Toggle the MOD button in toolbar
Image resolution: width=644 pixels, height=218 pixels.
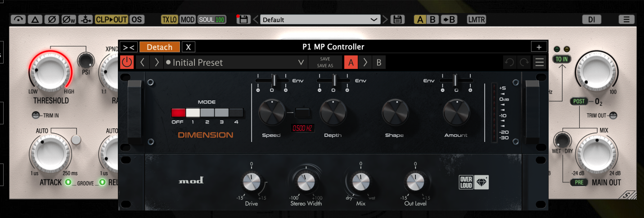click(188, 19)
